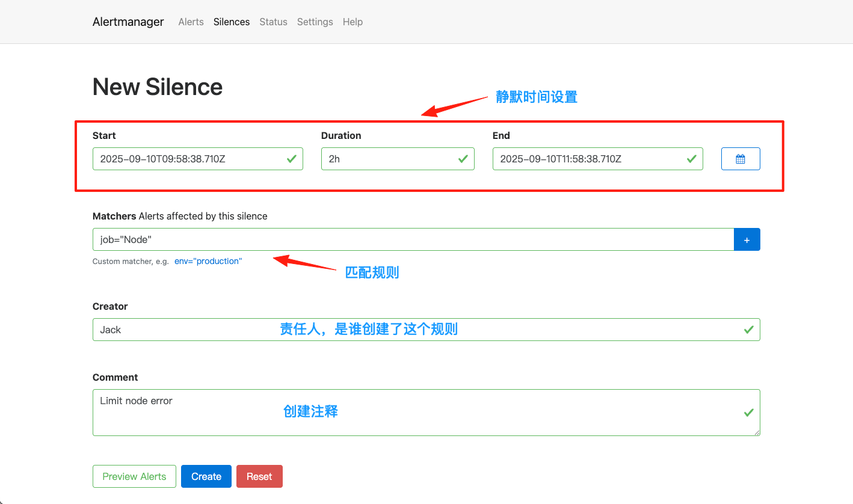The height and width of the screenshot is (504, 853).
Task: Click the Matchers field containing job="Node"
Action: coord(361,239)
